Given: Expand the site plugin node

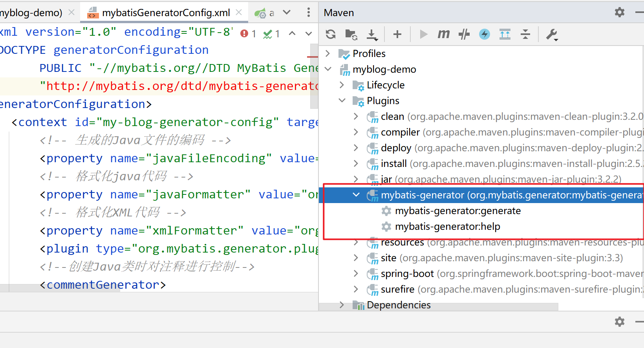Looking at the screenshot, I should tap(356, 258).
